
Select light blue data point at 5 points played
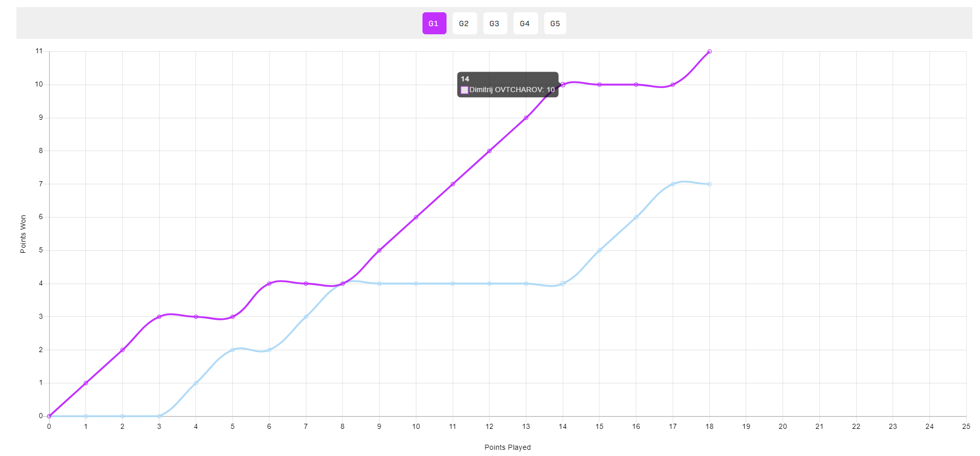[233, 350]
